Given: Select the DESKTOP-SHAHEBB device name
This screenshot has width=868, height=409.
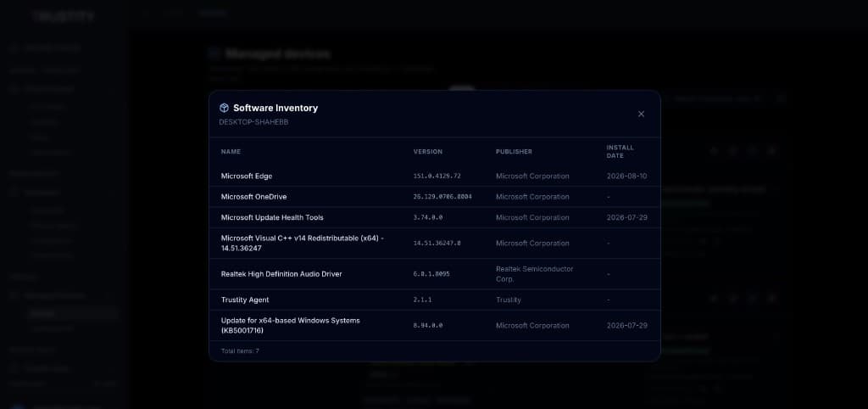Looking at the screenshot, I should pos(253,122).
